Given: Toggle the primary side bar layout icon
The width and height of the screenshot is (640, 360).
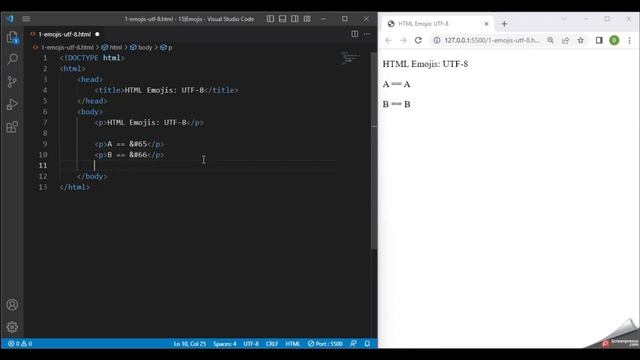Looking at the screenshot, I should pyautogui.click(x=270, y=19).
